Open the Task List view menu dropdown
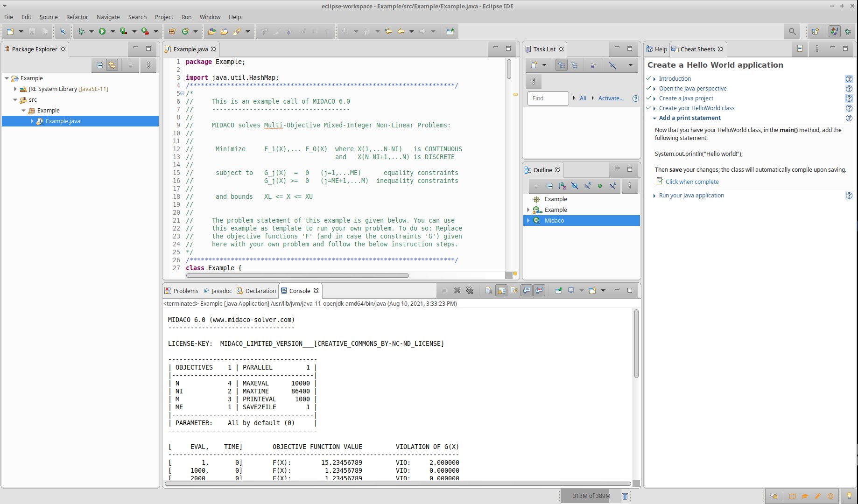This screenshot has width=858, height=504. point(630,65)
